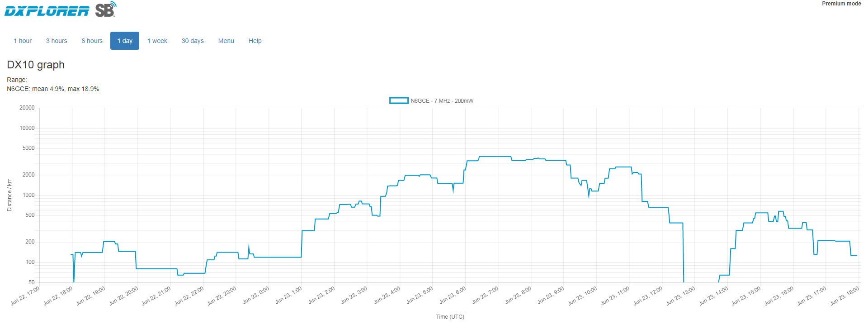Click the N6GCE mean and max stats text
This screenshot has width=868, height=330.
tap(53, 89)
